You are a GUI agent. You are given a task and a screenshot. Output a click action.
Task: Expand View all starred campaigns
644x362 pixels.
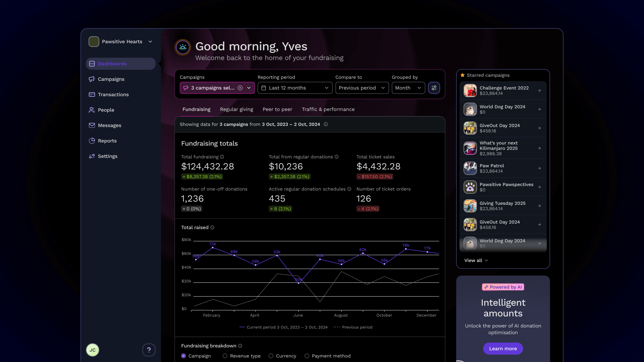click(x=476, y=260)
